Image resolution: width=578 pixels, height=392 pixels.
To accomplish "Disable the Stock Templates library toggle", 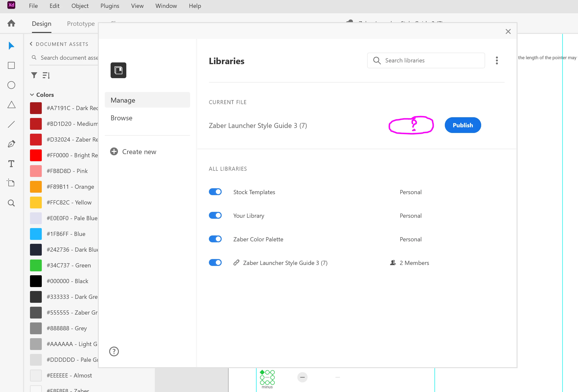I will coord(215,192).
